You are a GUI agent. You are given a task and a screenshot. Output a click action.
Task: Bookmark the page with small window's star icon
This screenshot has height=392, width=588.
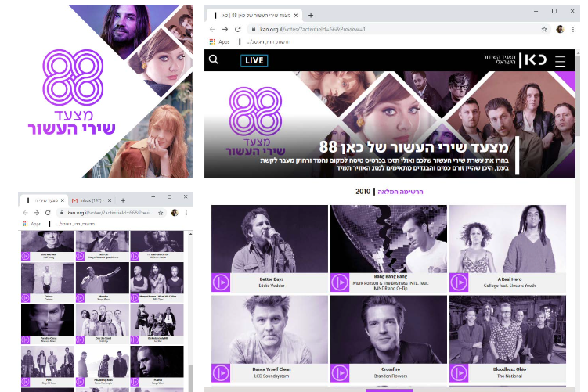[x=161, y=213]
